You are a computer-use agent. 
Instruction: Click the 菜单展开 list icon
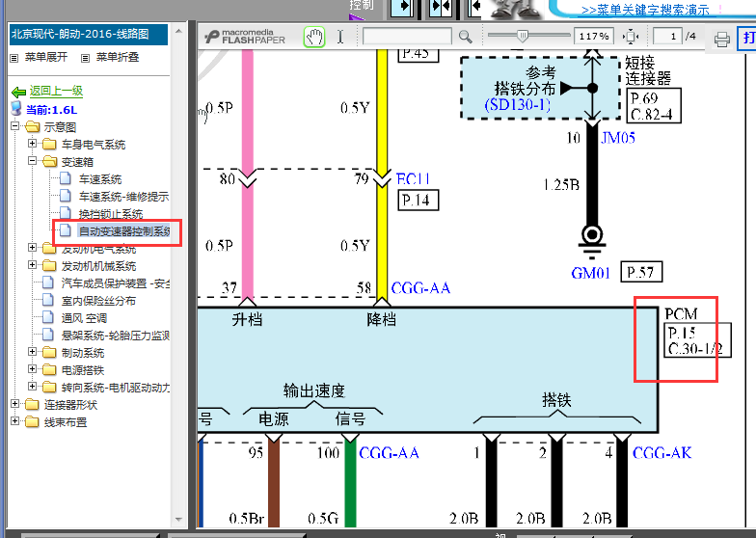[14, 58]
